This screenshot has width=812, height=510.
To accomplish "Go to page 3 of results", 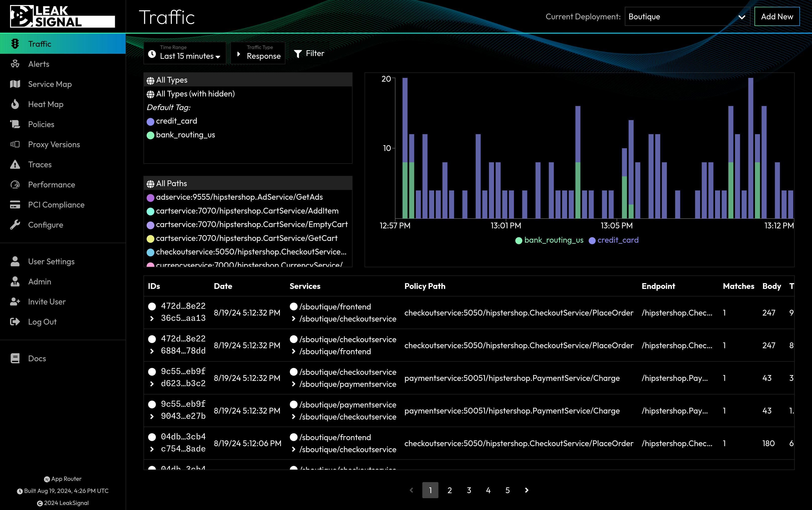I will click(x=469, y=490).
